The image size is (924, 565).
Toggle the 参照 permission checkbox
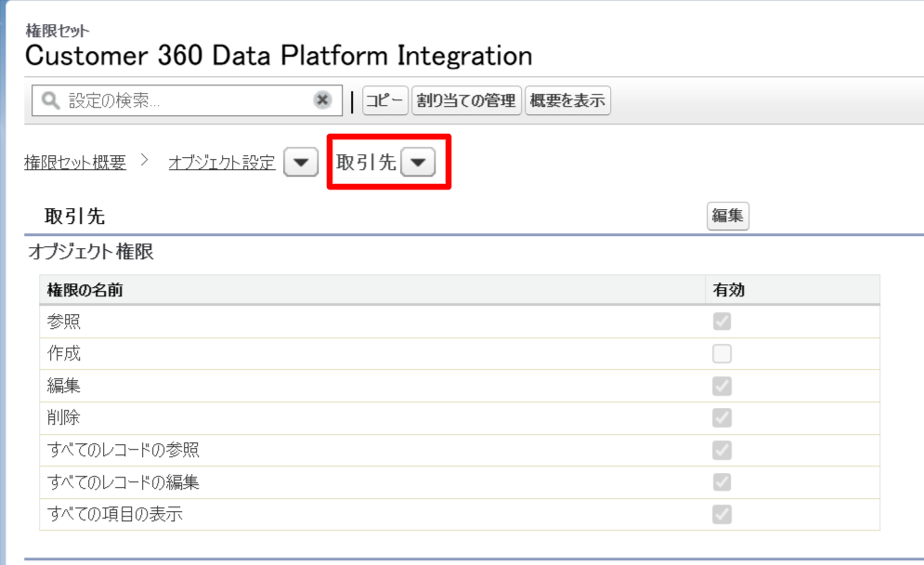(x=722, y=322)
